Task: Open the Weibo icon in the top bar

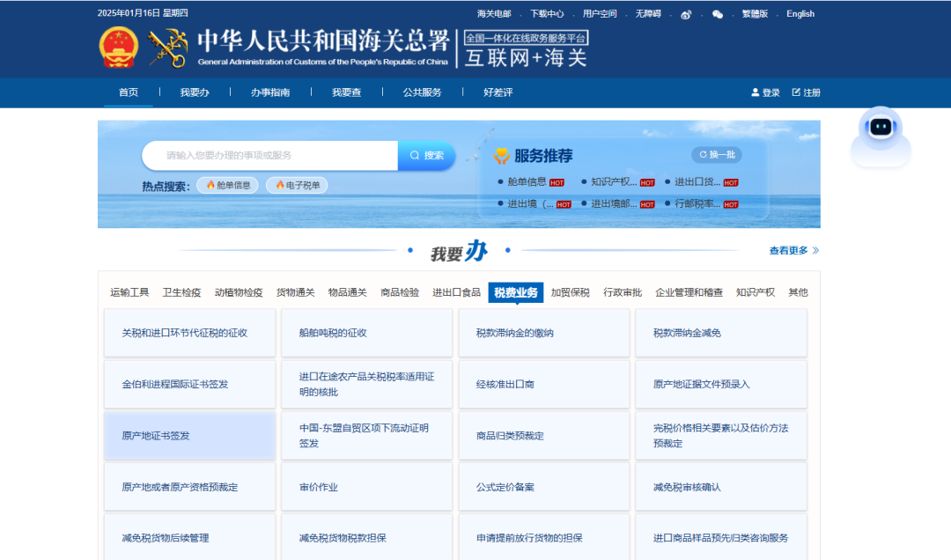Action: pos(686,15)
